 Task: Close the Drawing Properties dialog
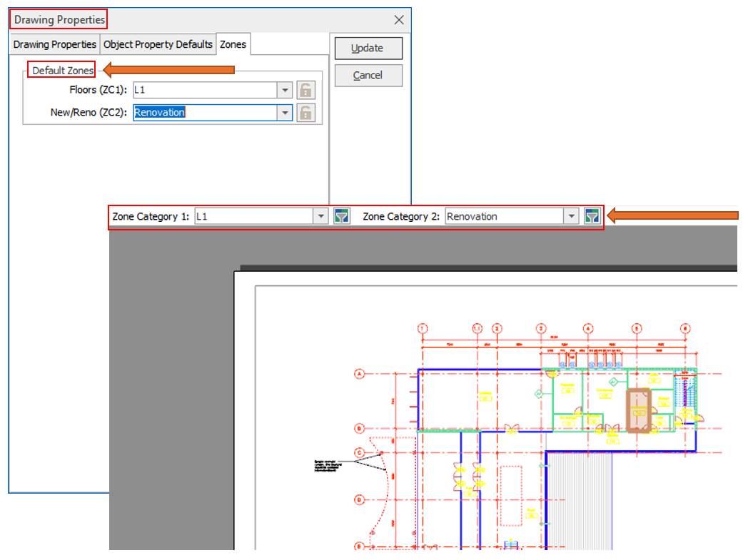[x=399, y=20]
